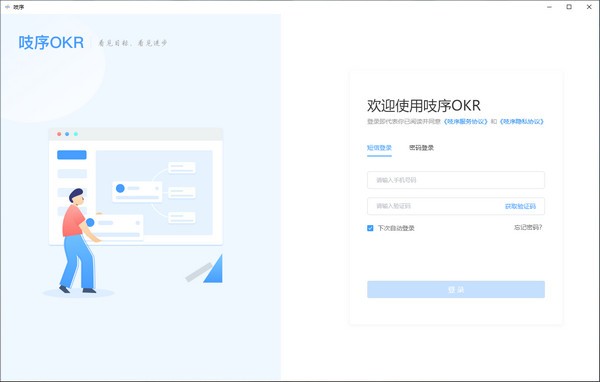Click the app icon in title bar

(x=7, y=7)
